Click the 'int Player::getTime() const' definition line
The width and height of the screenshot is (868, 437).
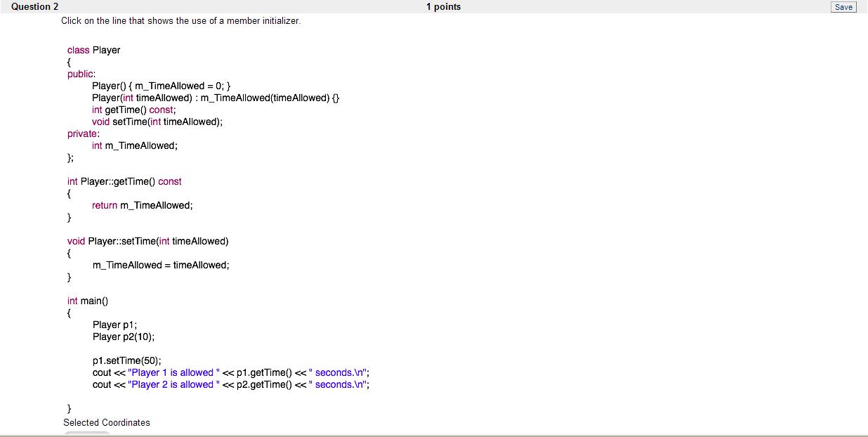point(124,181)
